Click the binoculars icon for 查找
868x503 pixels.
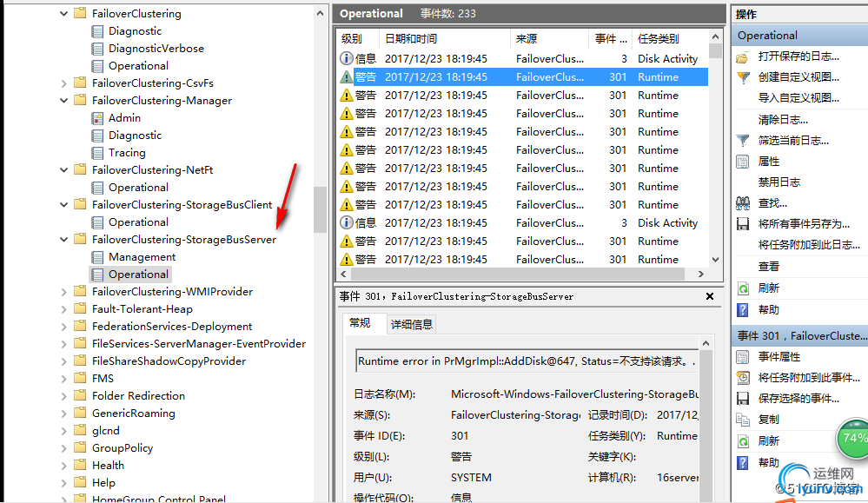tap(743, 203)
